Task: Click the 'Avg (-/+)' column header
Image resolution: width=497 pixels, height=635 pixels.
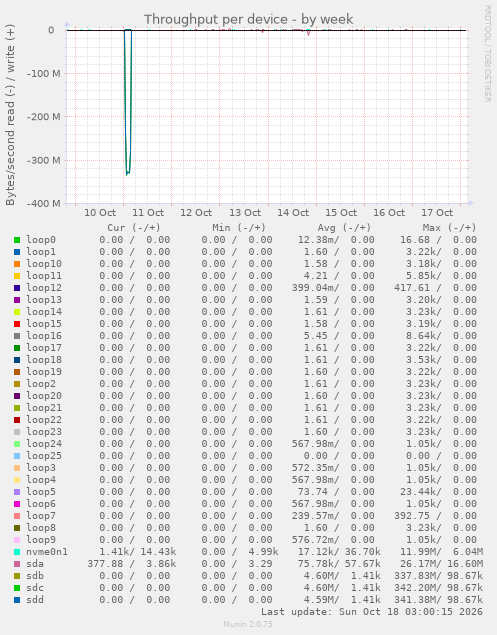Action: [x=344, y=228]
